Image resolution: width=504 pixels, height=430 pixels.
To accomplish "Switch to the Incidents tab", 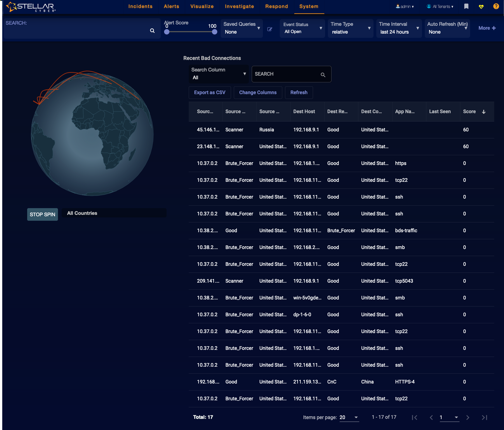I will tap(140, 6).
